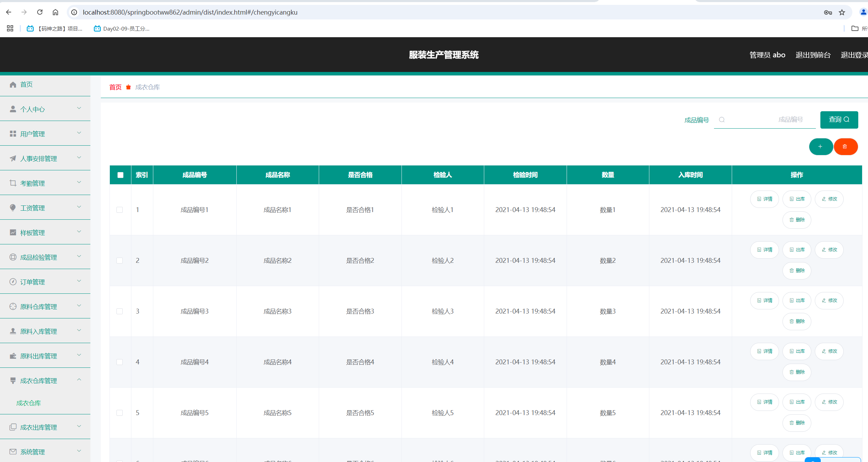The height and width of the screenshot is (462, 868).
Task: Click 出库 button for 成品编号2 row
Action: point(796,250)
